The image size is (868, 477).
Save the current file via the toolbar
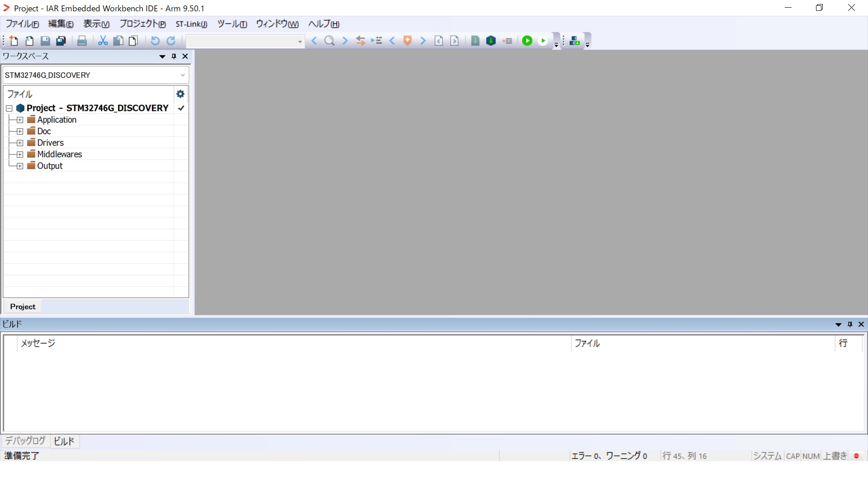pos(45,41)
